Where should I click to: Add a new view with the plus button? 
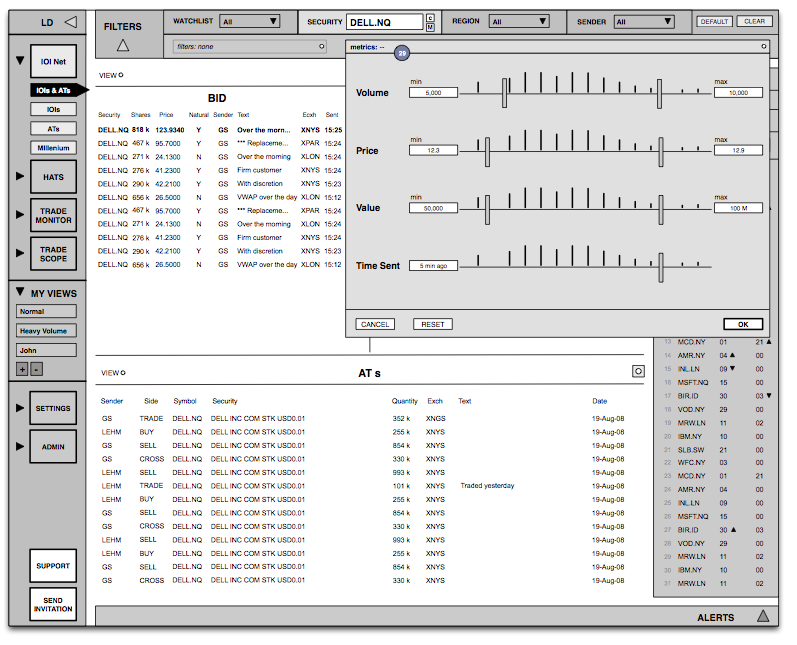tap(22, 369)
